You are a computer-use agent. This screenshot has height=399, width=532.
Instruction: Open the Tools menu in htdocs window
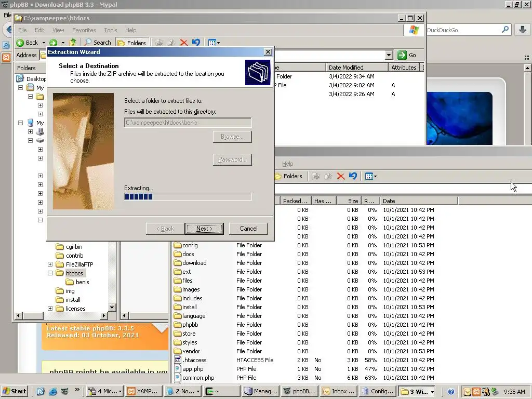(x=110, y=30)
